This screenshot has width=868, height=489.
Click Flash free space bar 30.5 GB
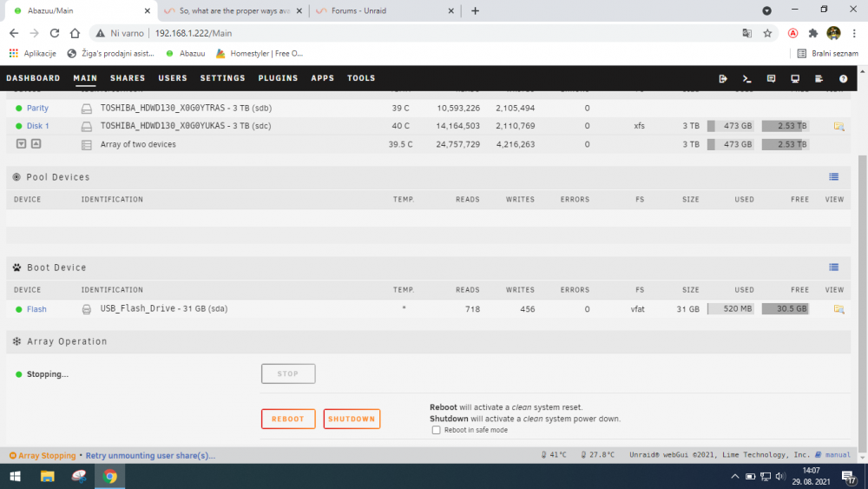(785, 308)
